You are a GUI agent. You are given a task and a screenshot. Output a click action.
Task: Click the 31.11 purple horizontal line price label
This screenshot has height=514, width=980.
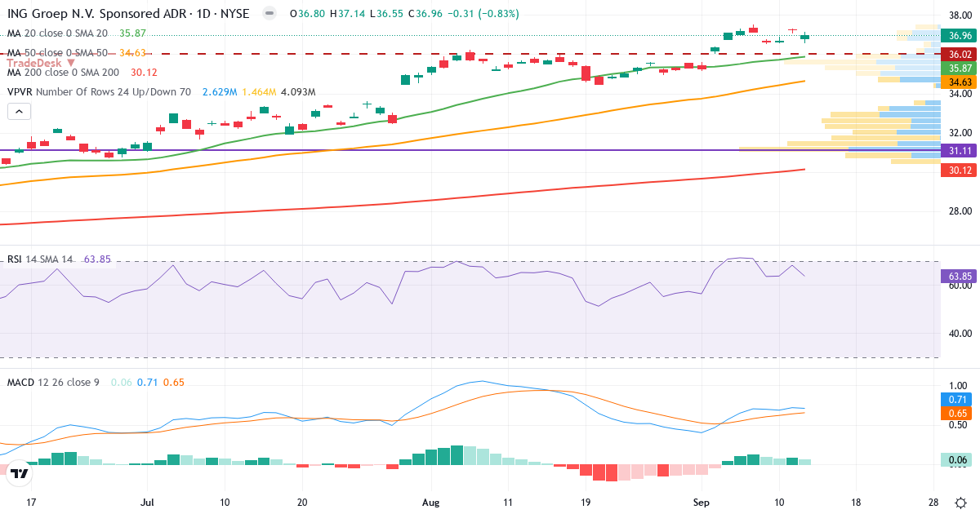[x=960, y=151]
